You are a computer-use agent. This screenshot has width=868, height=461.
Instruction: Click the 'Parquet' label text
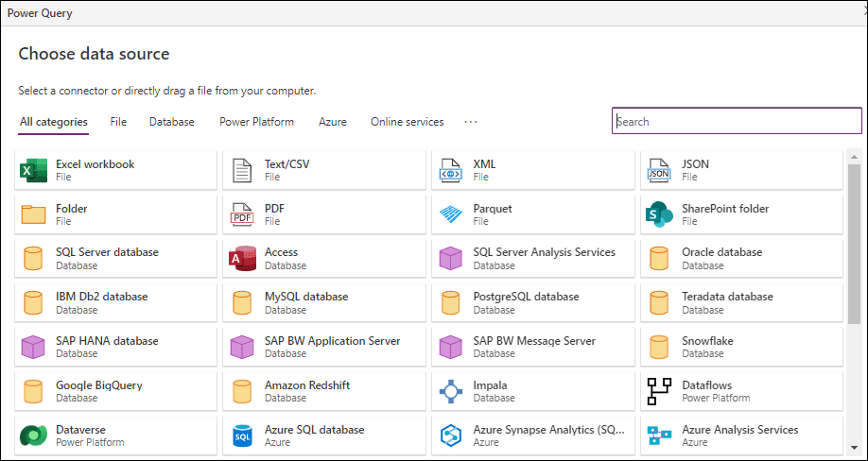tap(493, 209)
